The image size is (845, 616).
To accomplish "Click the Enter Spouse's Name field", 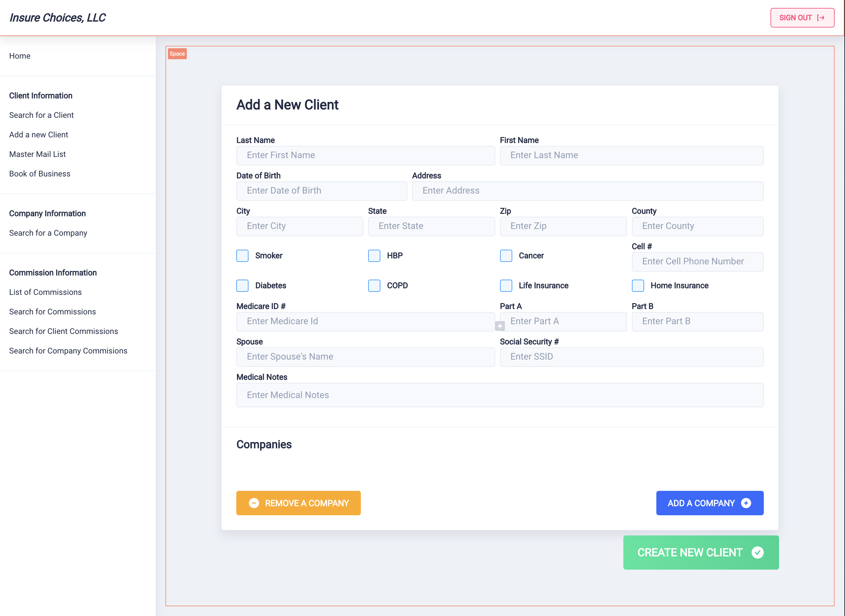I will point(365,357).
